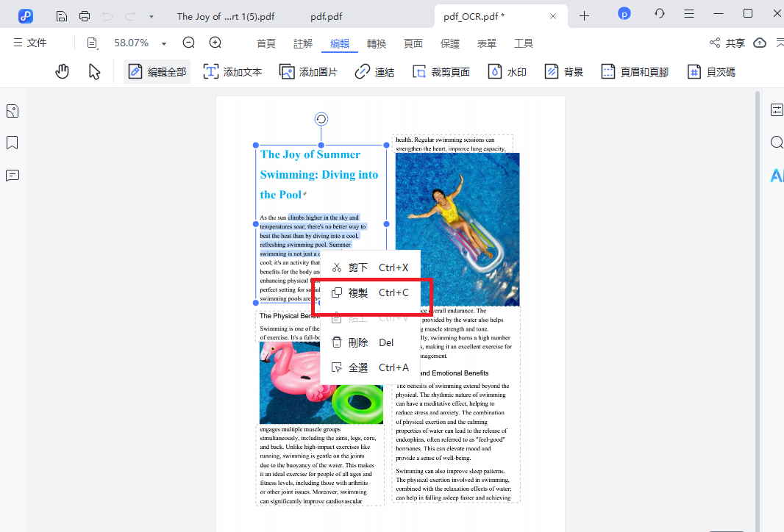Open the 文件 file menu
784x532 pixels.
point(29,43)
